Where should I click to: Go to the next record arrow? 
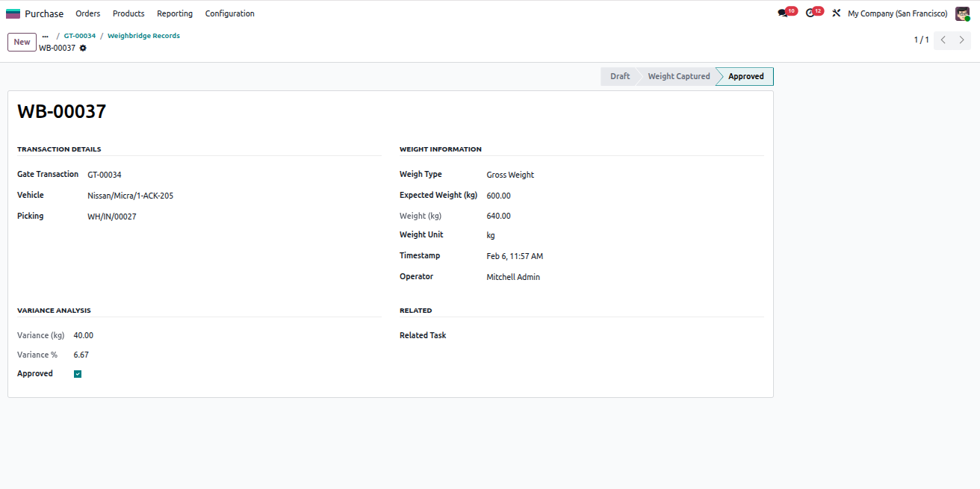tap(961, 40)
